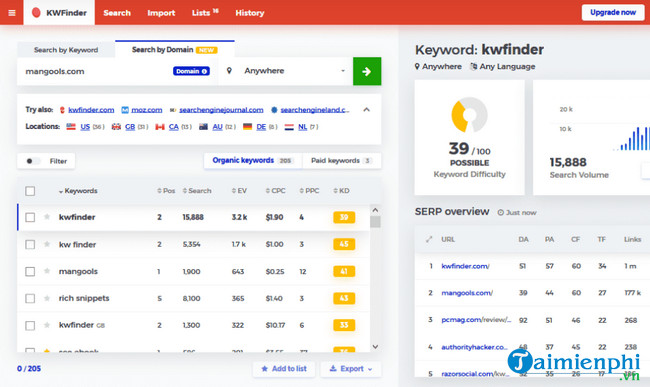The image size is (650, 387).
Task: Click the Netherlands flag icon
Action: coord(289,127)
